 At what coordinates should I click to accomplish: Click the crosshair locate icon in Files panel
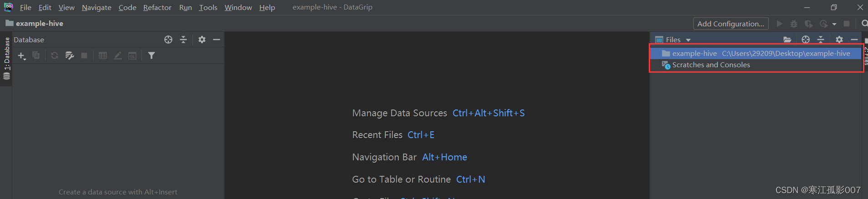(806, 40)
